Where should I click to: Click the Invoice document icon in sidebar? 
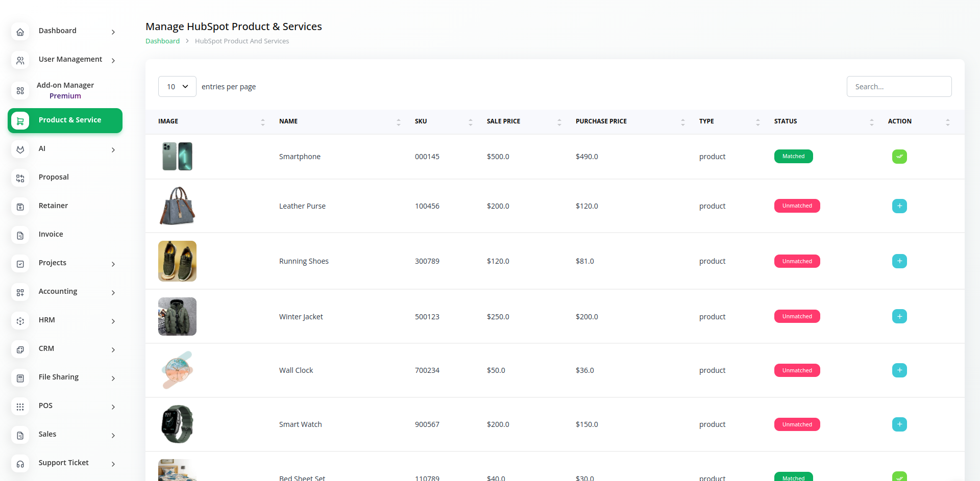(x=20, y=235)
